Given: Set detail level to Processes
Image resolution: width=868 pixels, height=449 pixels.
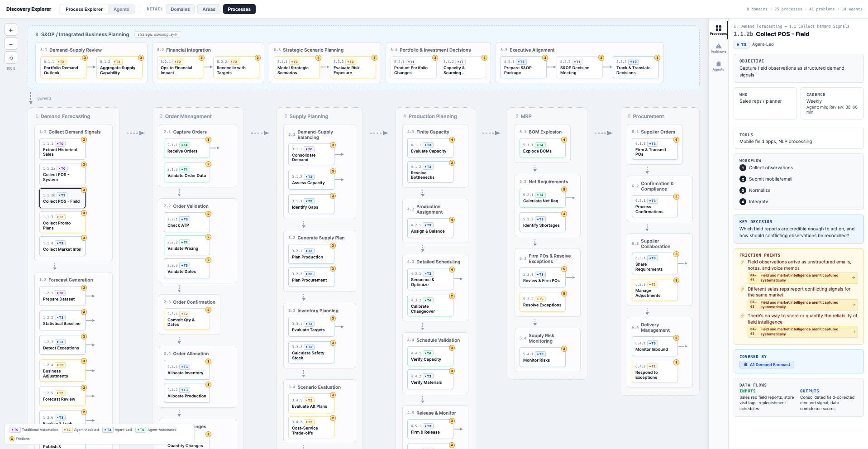Looking at the screenshot, I should (x=239, y=9).
